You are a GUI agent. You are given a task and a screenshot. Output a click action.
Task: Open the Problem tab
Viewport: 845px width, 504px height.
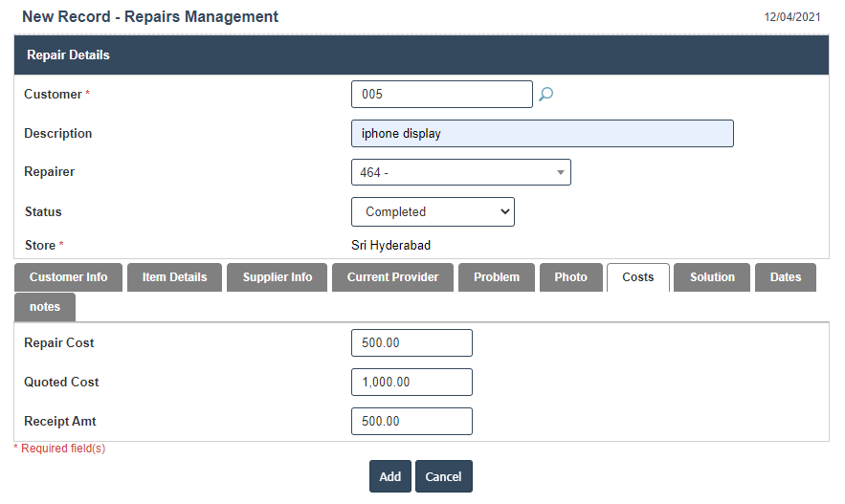pos(497,277)
